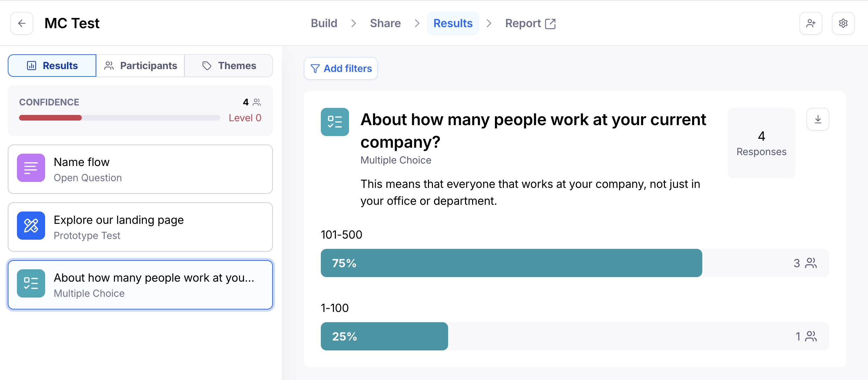Open the invite collaborator icon
The image size is (868, 380).
[811, 23]
